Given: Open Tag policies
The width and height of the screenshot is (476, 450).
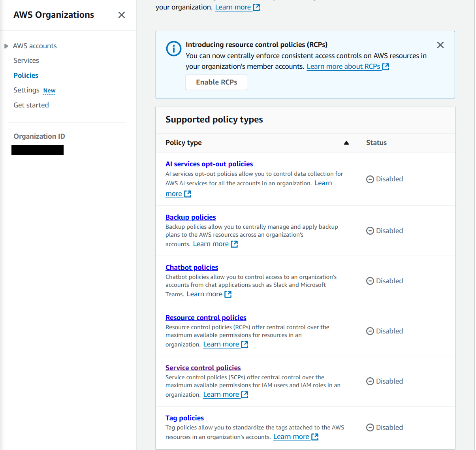Looking at the screenshot, I should (x=184, y=418).
